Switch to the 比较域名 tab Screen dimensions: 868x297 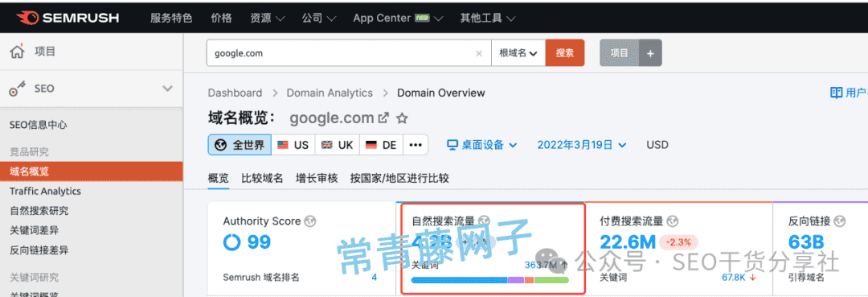pos(262,179)
